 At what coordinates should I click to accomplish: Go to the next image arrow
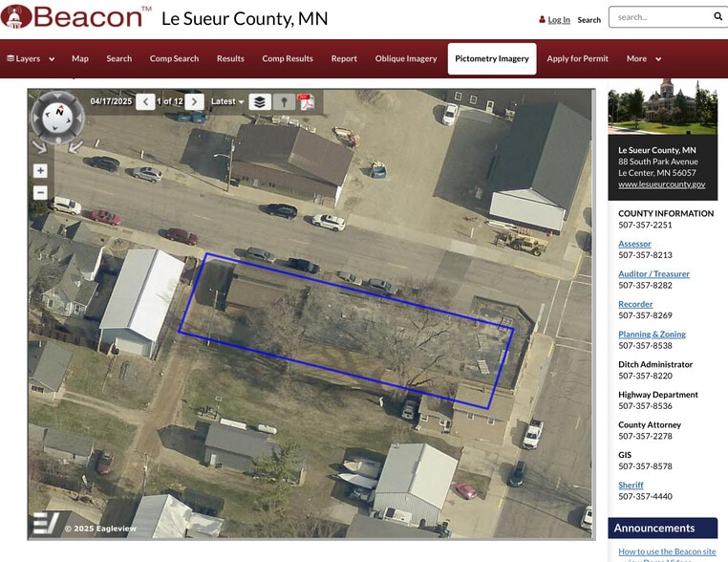point(195,101)
